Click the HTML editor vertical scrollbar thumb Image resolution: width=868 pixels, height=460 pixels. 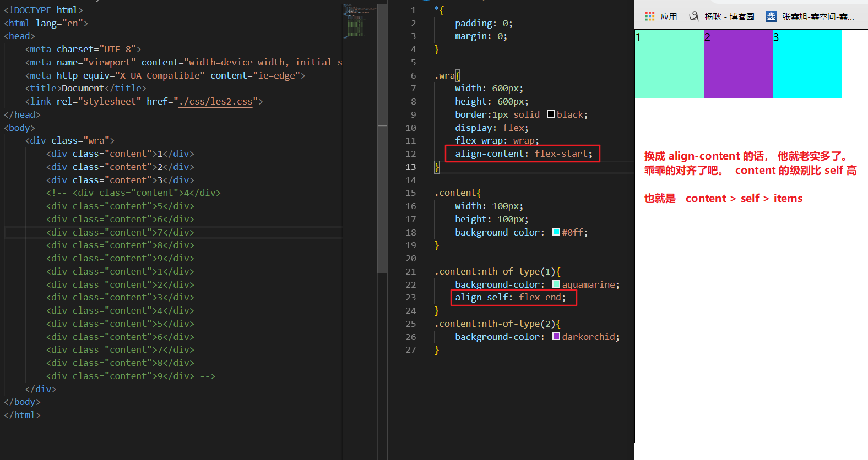tap(382, 198)
